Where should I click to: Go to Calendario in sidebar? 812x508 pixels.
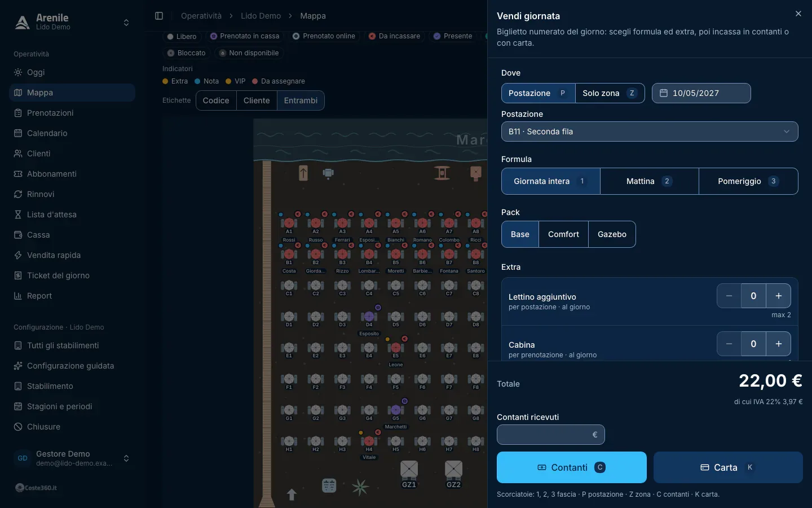[72, 133]
